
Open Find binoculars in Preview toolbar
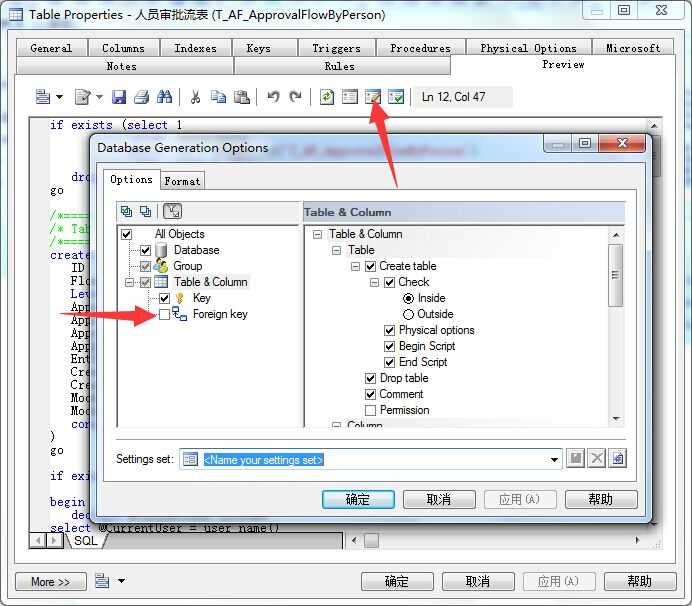[x=165, y=97]
